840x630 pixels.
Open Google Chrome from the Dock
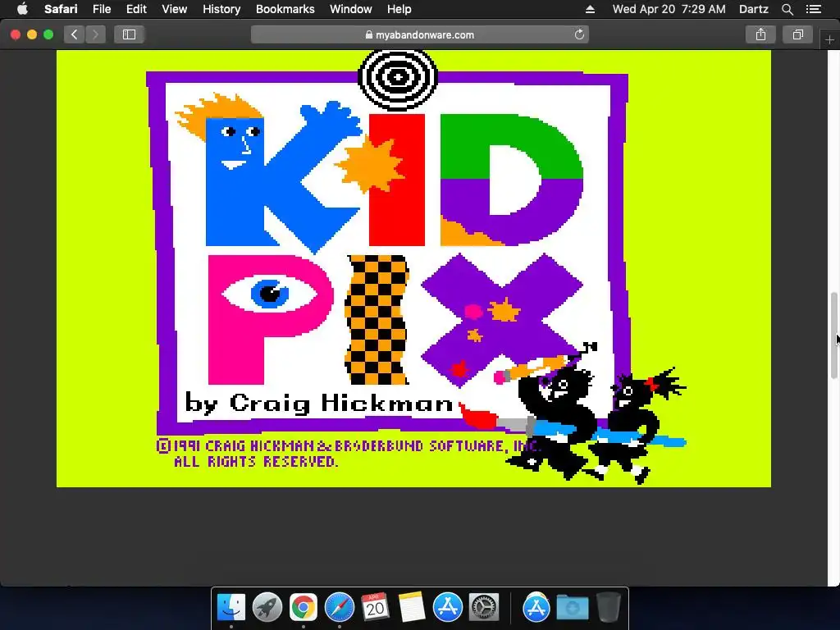(304, 607)
